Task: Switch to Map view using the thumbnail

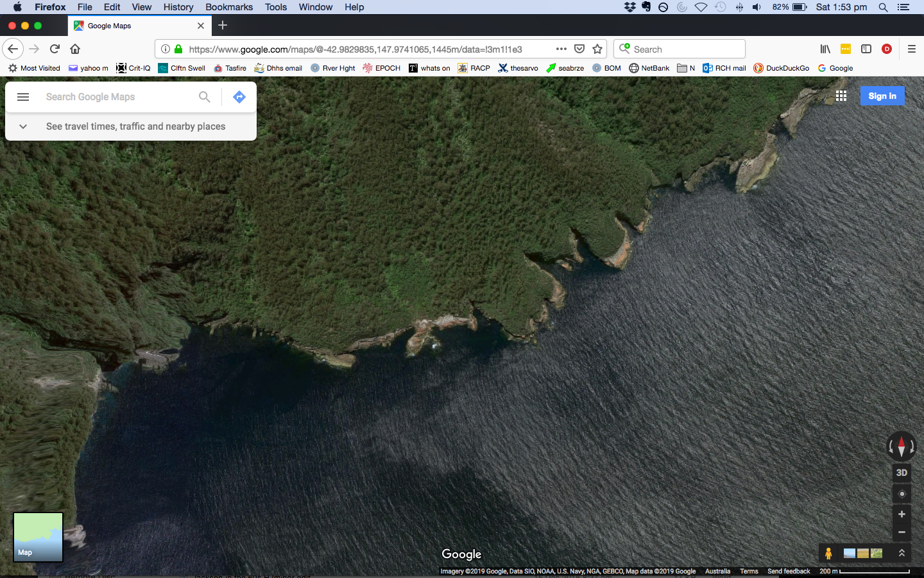Action: [x=38, y=537]
